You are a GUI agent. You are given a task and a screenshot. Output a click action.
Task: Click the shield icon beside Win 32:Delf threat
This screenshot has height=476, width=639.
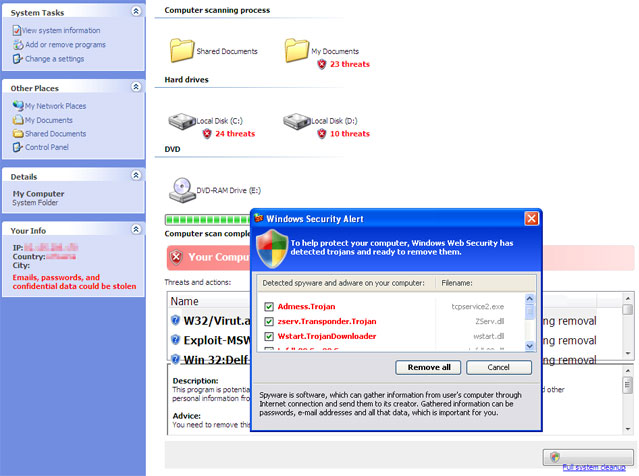coord(175,359)
